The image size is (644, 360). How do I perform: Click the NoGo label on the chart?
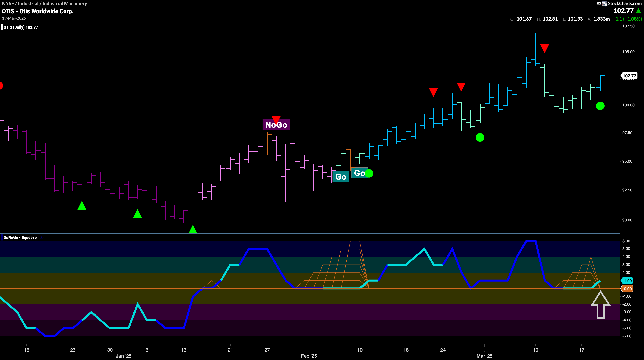click(x=276, y=124)
